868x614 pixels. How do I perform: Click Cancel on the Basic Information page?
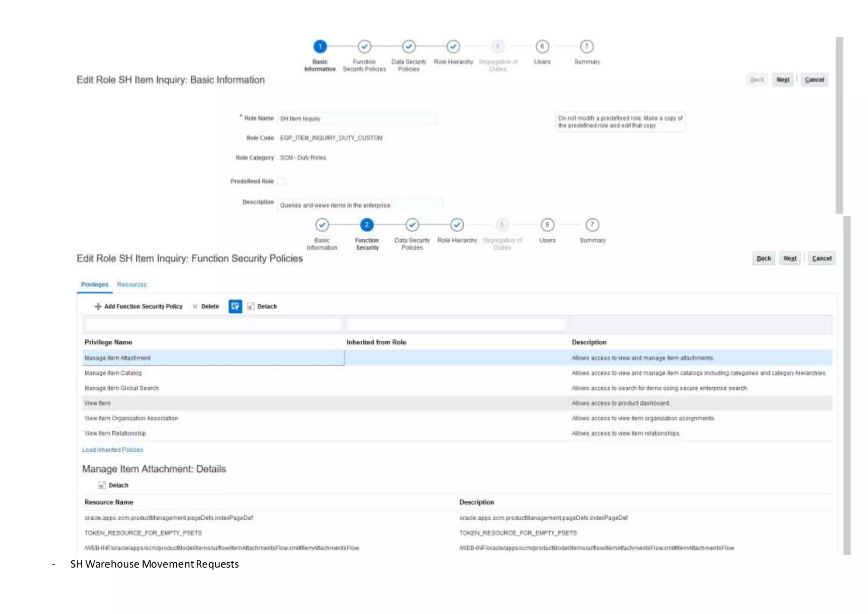pyautogui.click(x=814, y=80)
